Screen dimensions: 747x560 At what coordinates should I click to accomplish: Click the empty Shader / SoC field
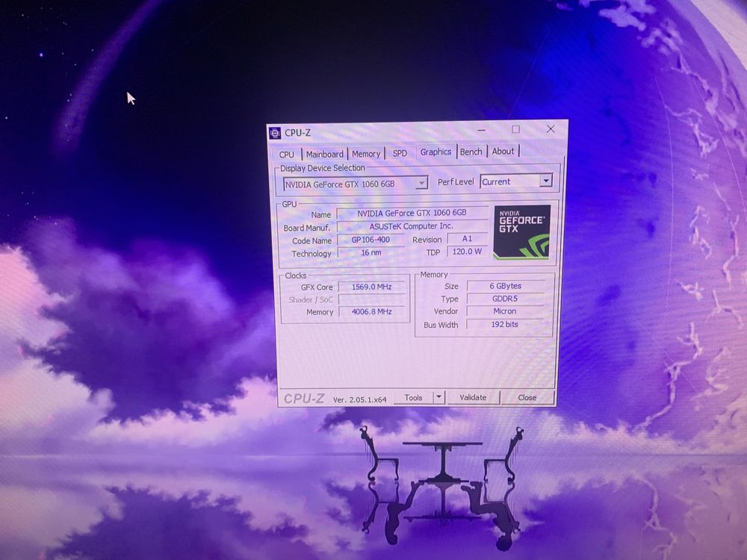371,299
